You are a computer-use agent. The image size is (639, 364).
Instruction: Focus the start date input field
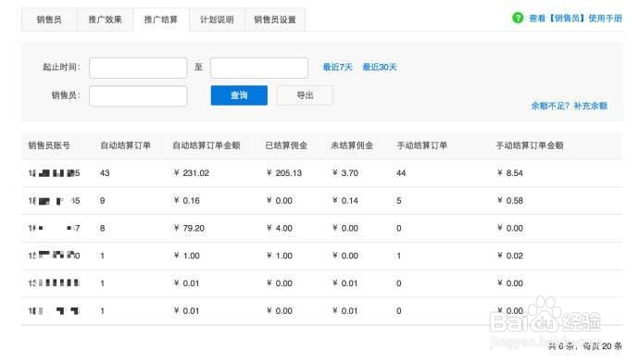pos(138,68)
